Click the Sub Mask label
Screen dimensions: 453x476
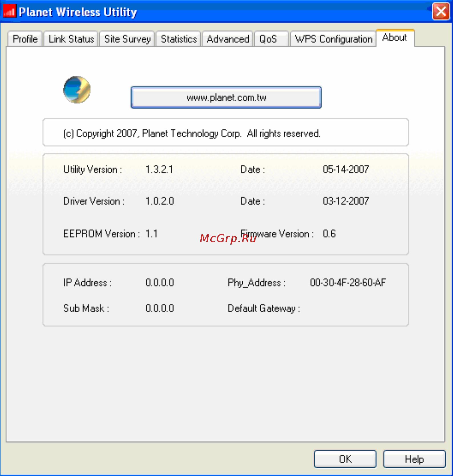[x=86, y=308]
